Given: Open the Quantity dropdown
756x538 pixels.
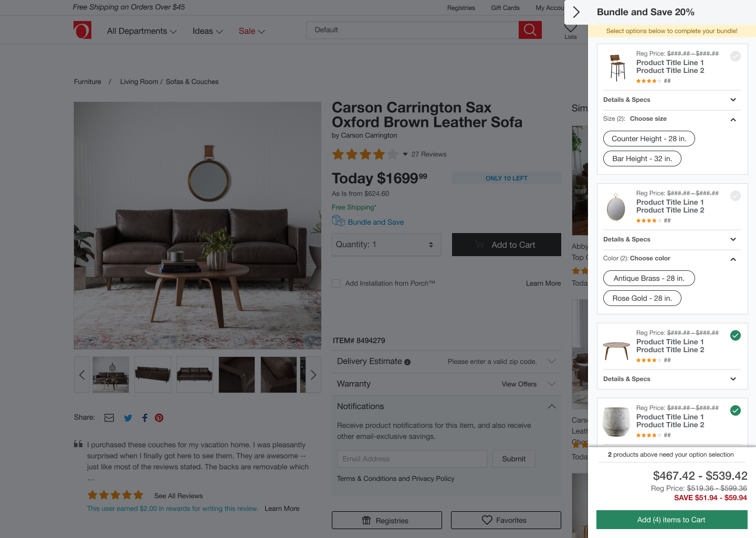Looking at the screenshot, I should click(x=386, y=245).
